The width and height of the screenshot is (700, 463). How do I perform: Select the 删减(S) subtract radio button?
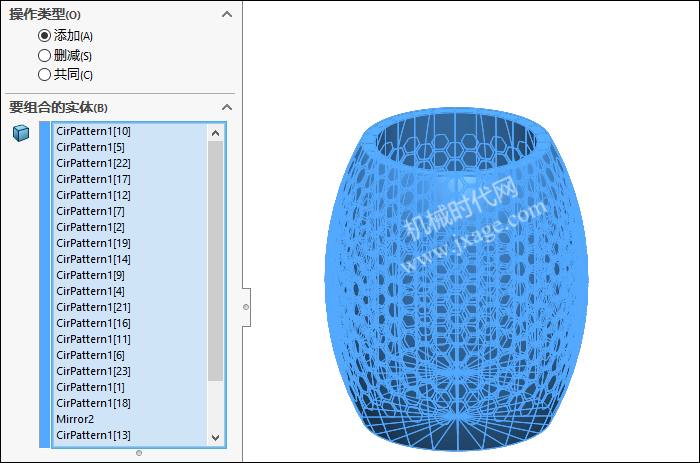(x=44, y=55)
